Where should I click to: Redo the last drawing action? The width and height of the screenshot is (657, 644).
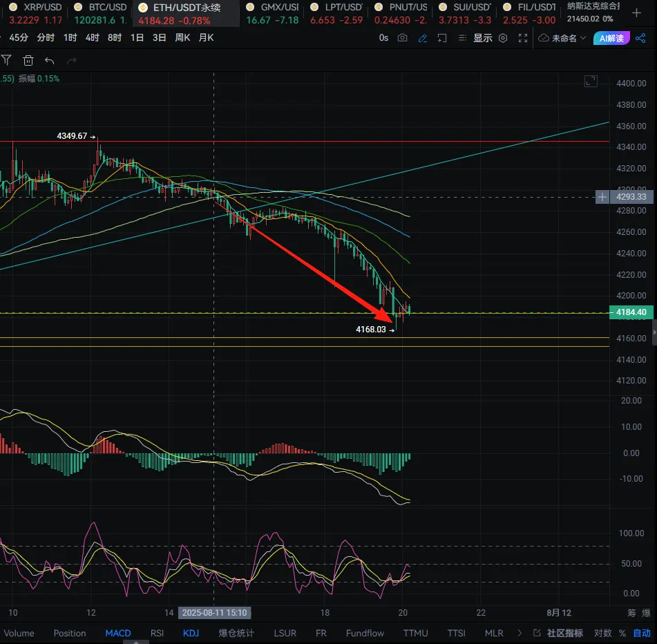pyautogui.click(x=72, y=61)
